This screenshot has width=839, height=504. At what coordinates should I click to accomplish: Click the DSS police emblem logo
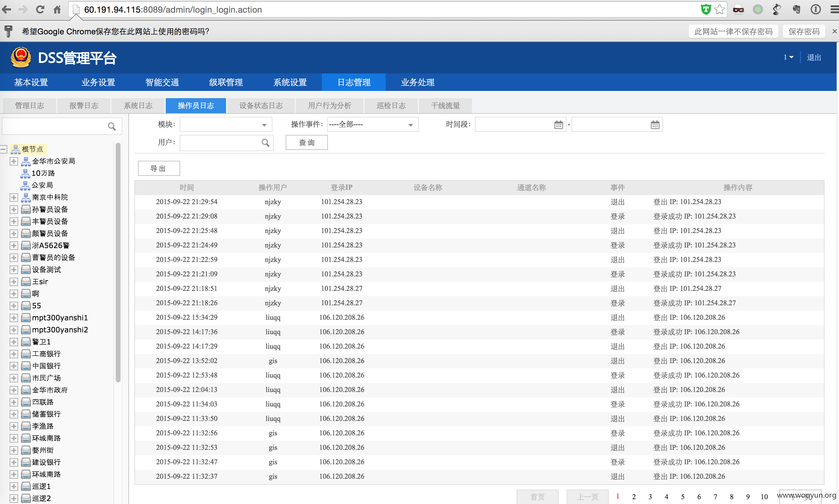click(21, 57)
